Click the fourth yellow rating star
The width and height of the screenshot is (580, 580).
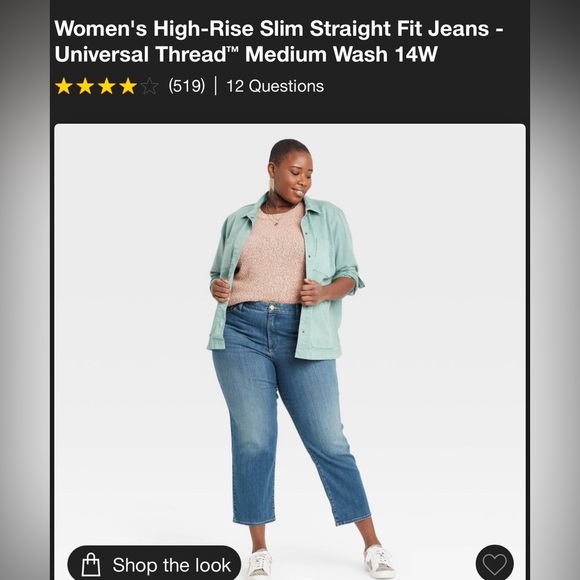tap(128, 86)
